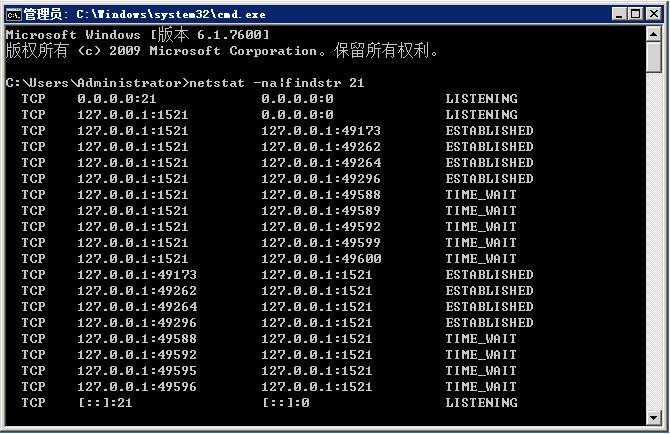The width and height of the screenshot is (670, 434).
Task: Click the address "127.0.0.1:49595"
Action: pyautogui.click(x=137, y=371)
